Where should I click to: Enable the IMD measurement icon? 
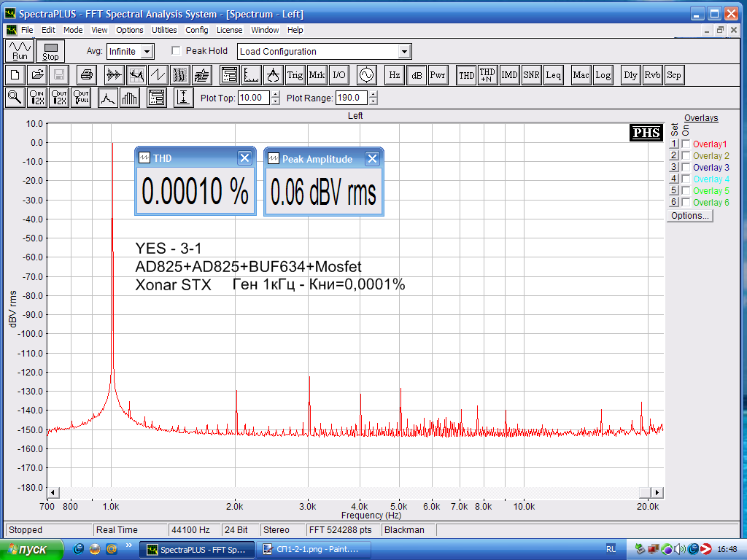tap(509, 74)
